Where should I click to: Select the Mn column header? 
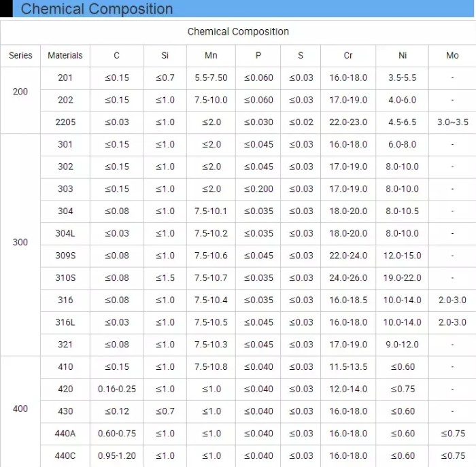(x=211, y=55)
